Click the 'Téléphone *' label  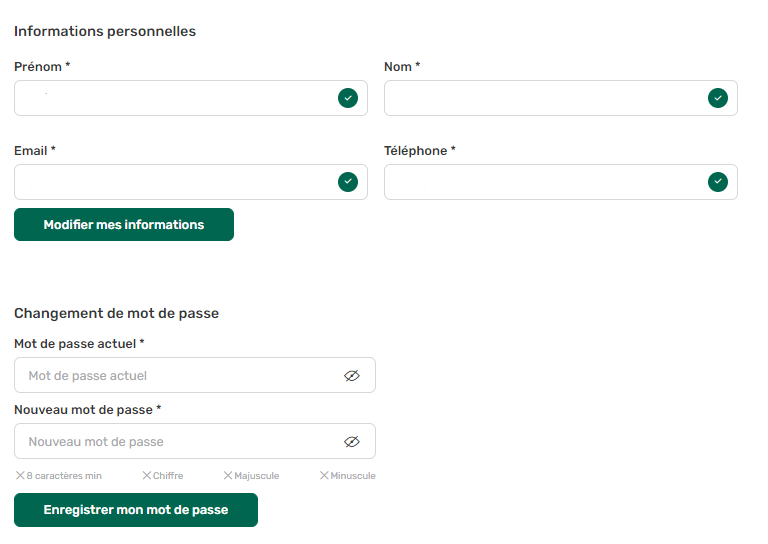pyautogui.click(x=420, y=151)
